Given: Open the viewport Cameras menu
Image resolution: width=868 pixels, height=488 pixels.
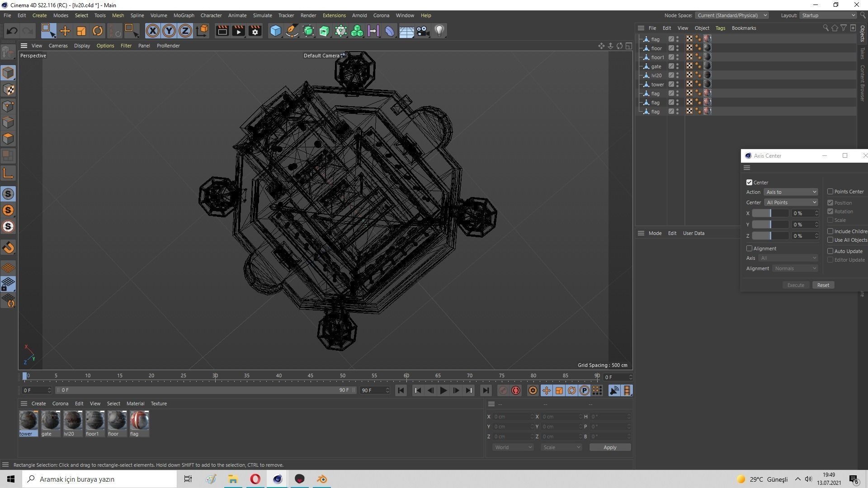Looking at the screenshot, I should coord(58,46).
